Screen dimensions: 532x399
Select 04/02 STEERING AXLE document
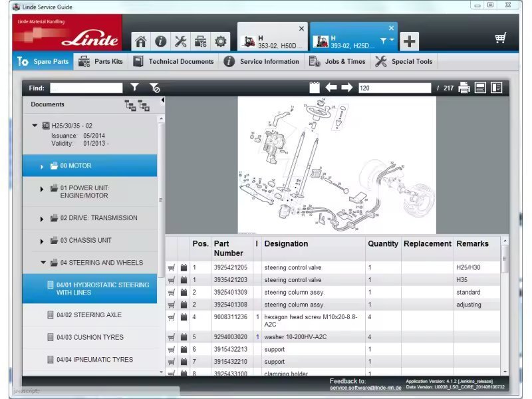[x=89, y=315]
